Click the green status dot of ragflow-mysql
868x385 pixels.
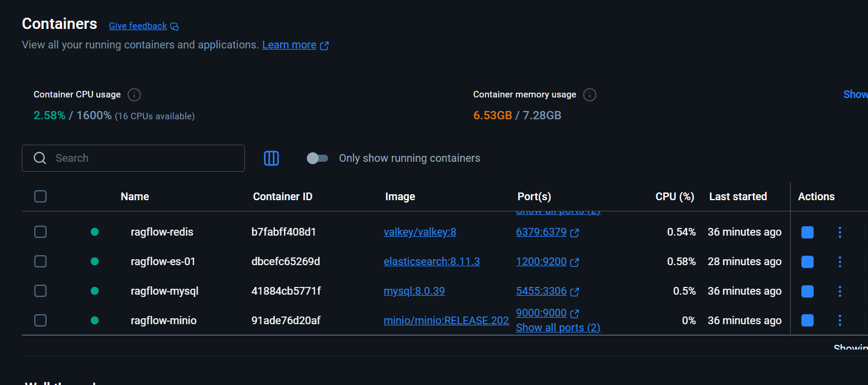94,291
